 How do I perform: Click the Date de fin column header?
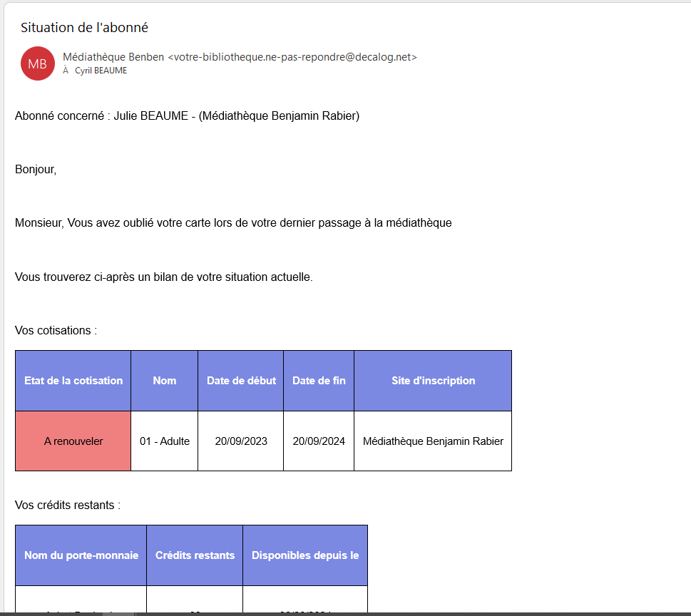tap(319, 380)
